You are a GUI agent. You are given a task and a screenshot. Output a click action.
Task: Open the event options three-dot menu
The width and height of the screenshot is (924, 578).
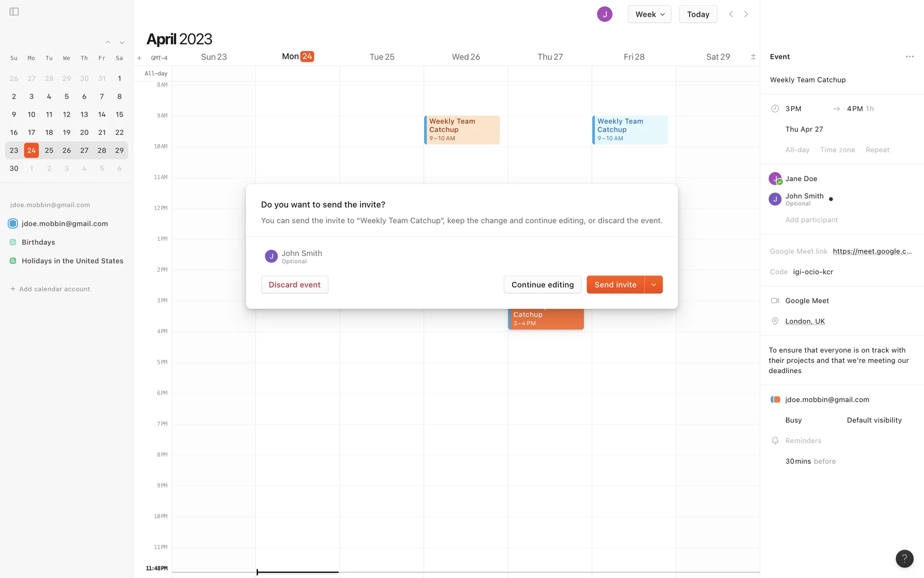tap(909, 57)
